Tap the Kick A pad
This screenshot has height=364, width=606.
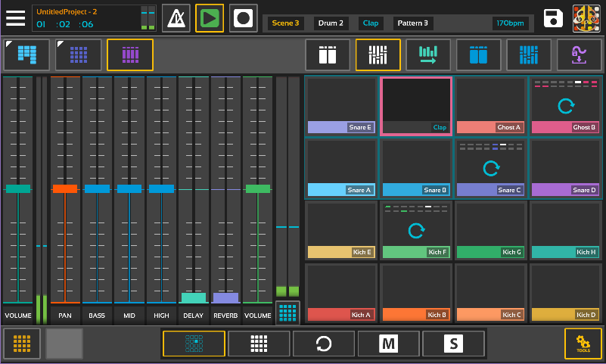click(x=340, y=292)
